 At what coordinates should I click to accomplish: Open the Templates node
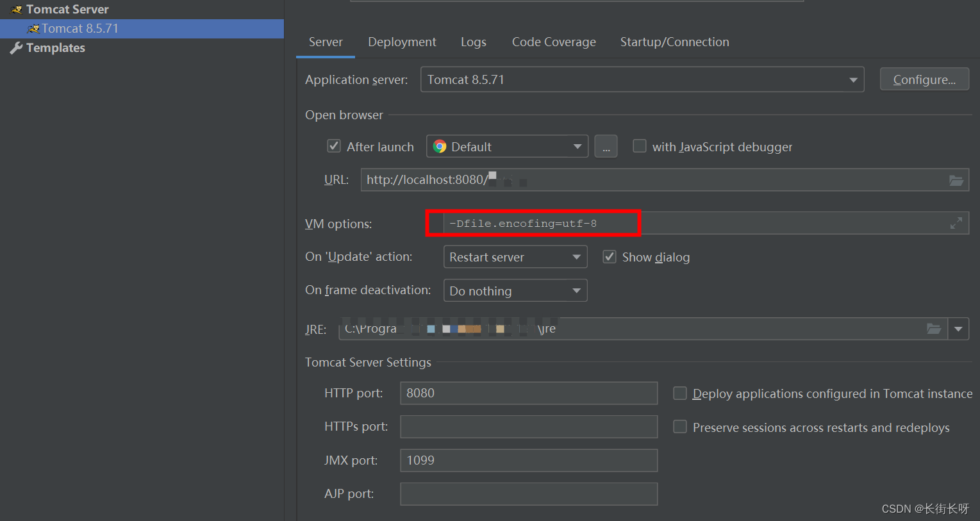click(x=55, y=48)
